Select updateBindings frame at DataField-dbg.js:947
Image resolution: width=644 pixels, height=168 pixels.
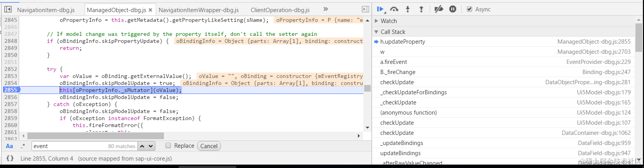504,153
